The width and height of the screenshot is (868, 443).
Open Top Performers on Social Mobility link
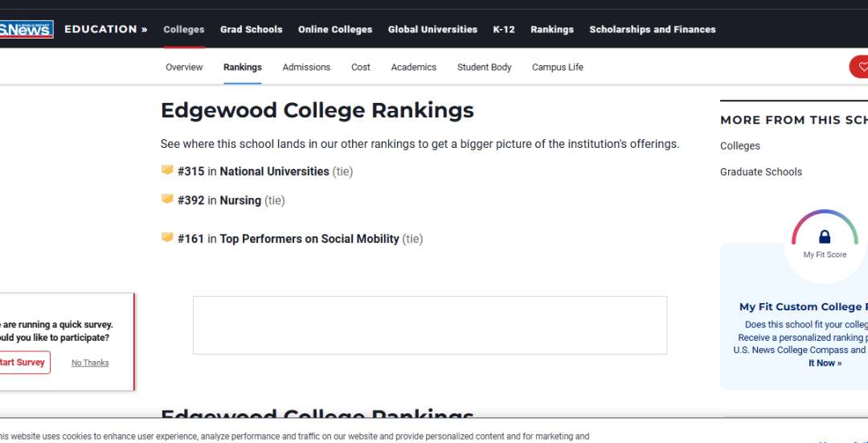[309, 239]
